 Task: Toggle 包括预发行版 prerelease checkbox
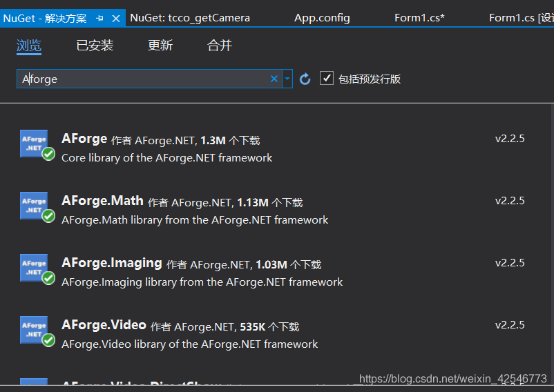[x=327, y=78]
